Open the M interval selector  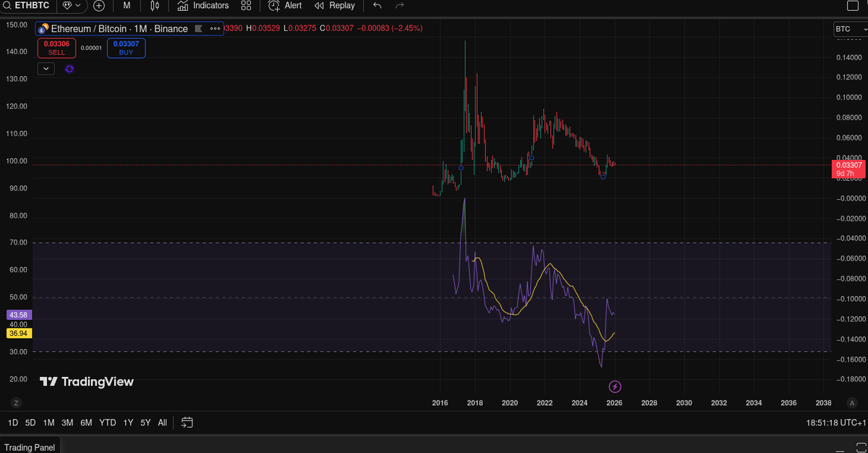[127, 6]
